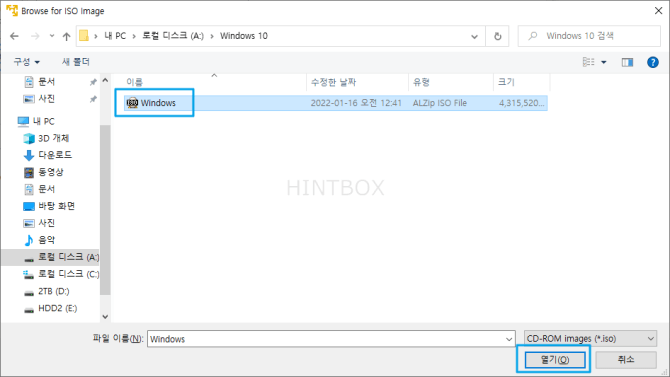Click the folder icon in address bar
The height and width of the screenshot is (377, 670).
click(84, 36)
